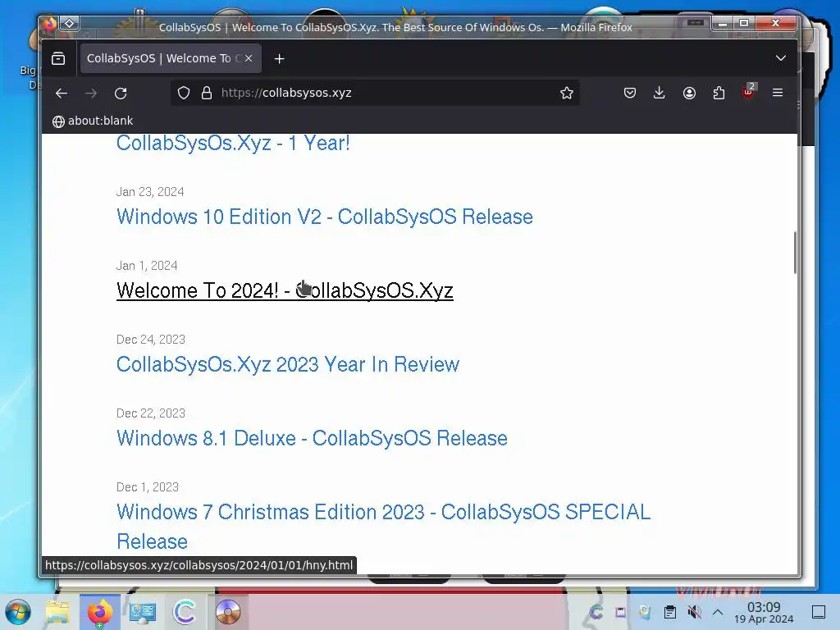Image resolution: width=840 pixels, height=630 pixels.
Task: Open a new tab
Action: [x=279, y=59]
